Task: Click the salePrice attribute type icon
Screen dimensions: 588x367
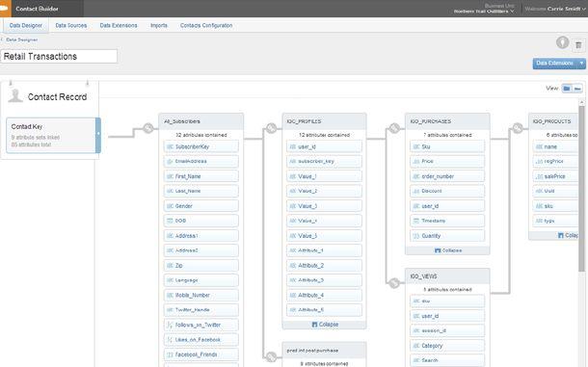Action: pos(539,176)
